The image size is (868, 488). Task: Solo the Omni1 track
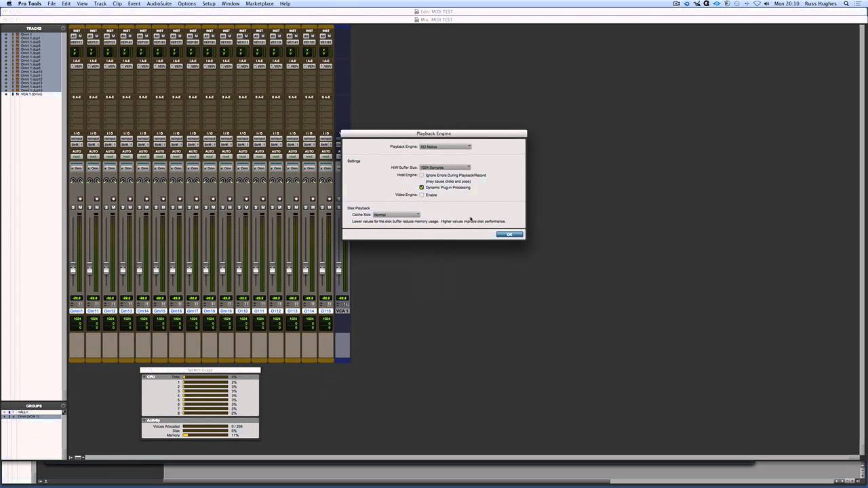[73, 207]
